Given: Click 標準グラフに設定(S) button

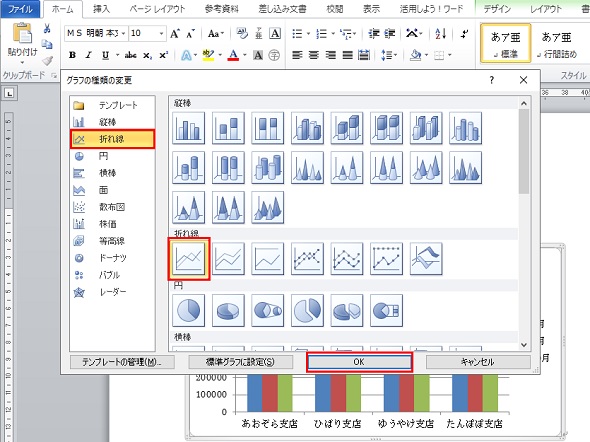Looking at the screenshot, I should coord(240,362).
